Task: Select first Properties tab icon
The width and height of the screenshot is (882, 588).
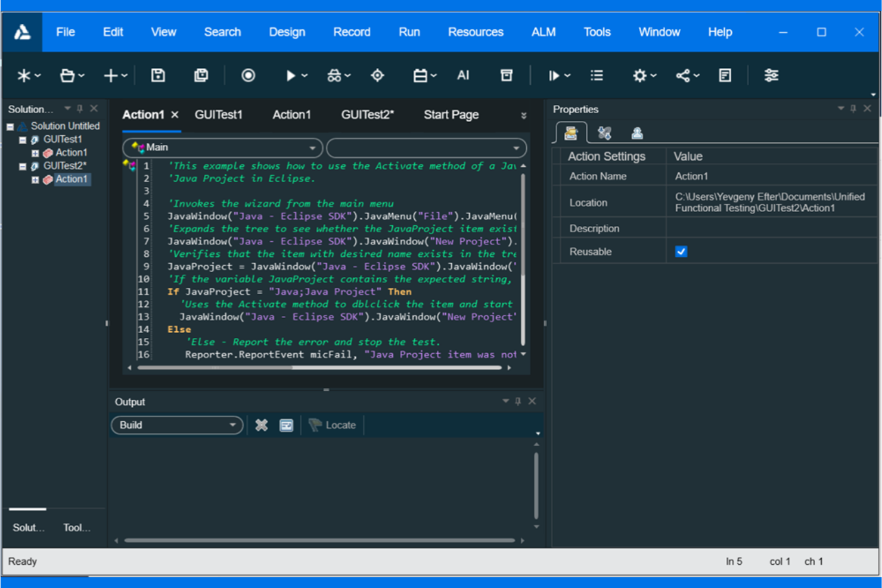Action: tap(571, 133)
